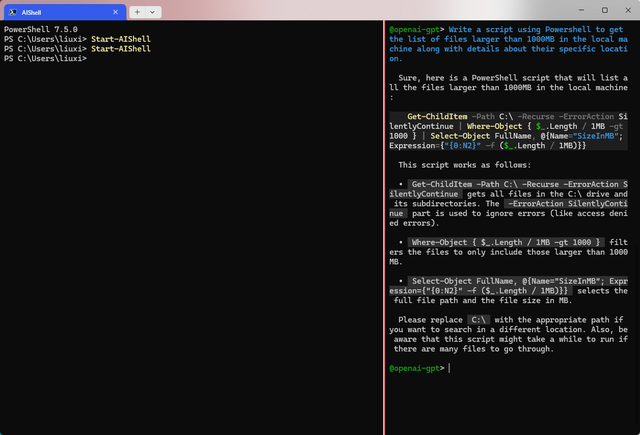Click the "Write a script using Powershell" query
Viewport: 640px width, 435px height.
[508, 44]
